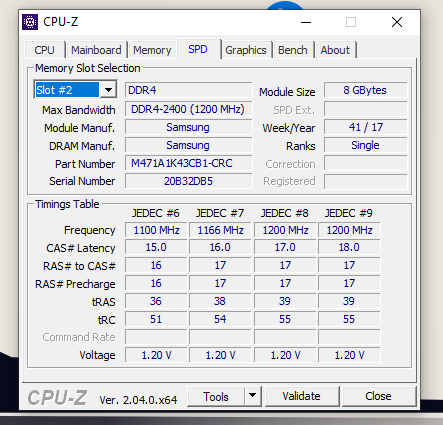Click the Tools button
This screenshot has height=425, width=443.
[x=216, y=396]
